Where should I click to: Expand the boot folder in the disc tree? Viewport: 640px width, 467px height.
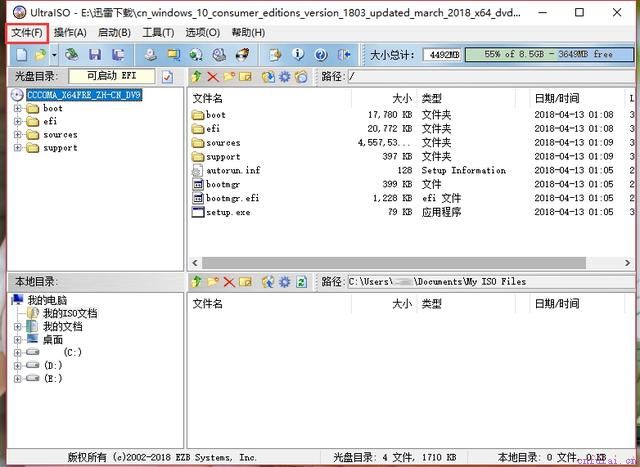[x=18, y=109]
